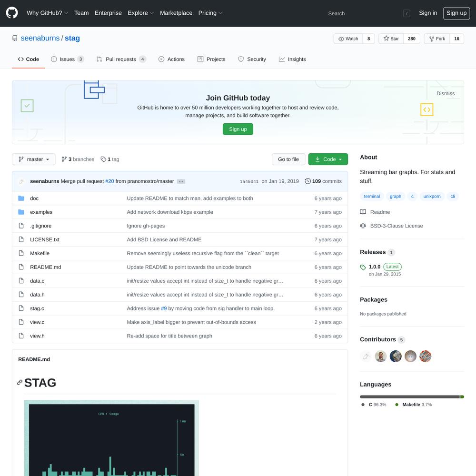476x476 pixels.
Task: Open the Insights tab
Action: 292,59
